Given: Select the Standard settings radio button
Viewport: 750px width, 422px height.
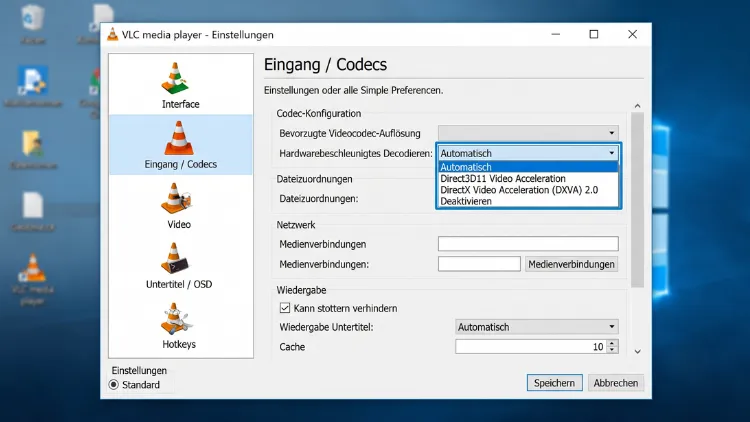Looking at the screenshot, I should [114, 385].
